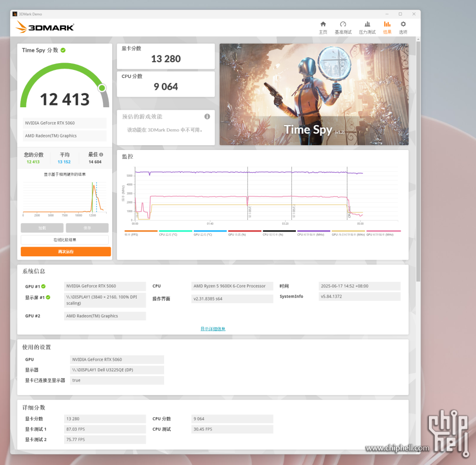Click NVIDIA GeForce RTX 5060 in 使用的设置
The image size is (476, 465).
click(x=117, y=360)
